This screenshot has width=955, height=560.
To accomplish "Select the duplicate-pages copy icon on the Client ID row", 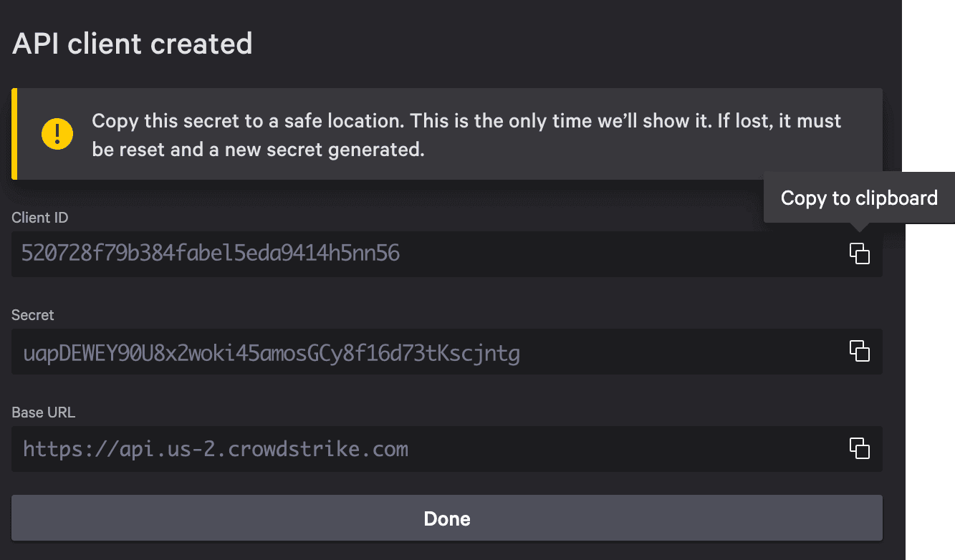I will [x=859, y=254].
